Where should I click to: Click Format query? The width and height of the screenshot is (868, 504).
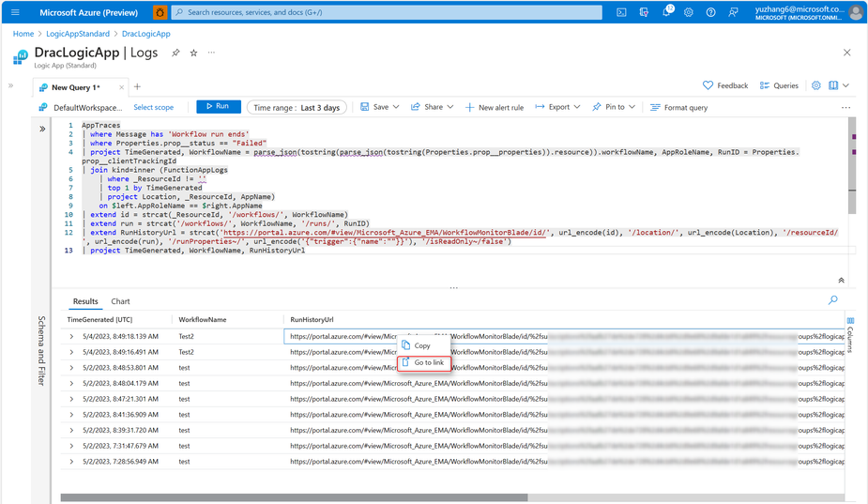click(x=678, y=107)
